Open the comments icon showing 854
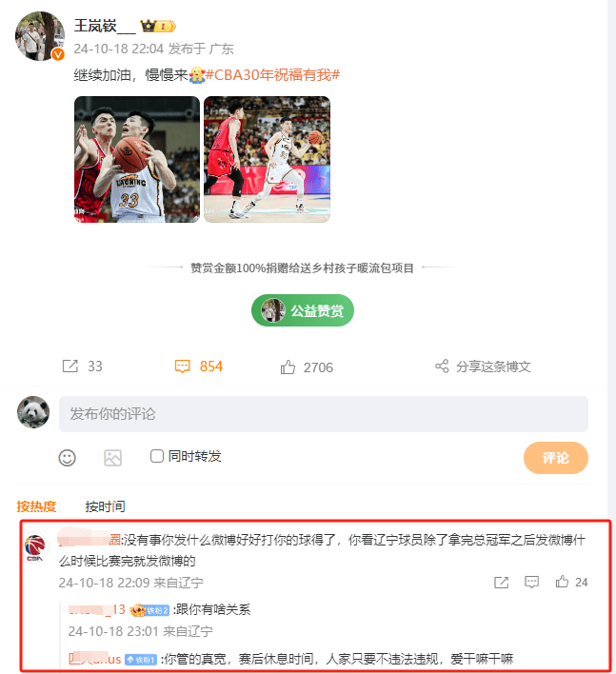 (x=182, y=367)
